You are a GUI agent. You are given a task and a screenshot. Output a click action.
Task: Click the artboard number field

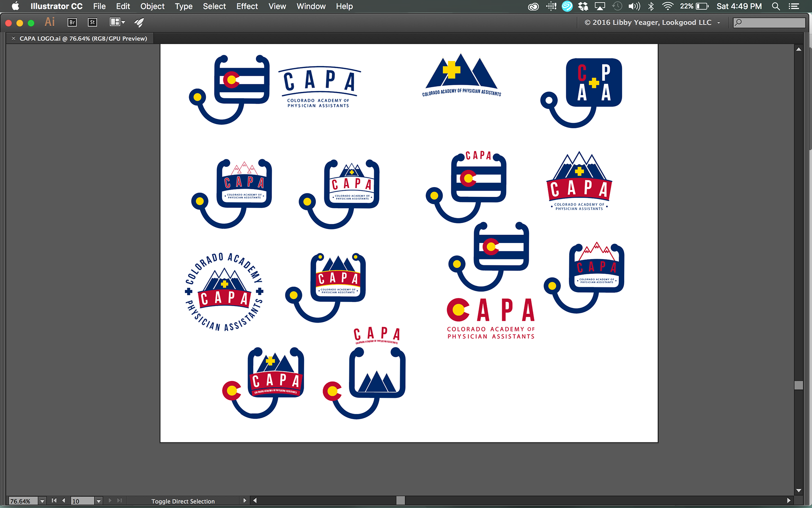(x=82, y=501)
